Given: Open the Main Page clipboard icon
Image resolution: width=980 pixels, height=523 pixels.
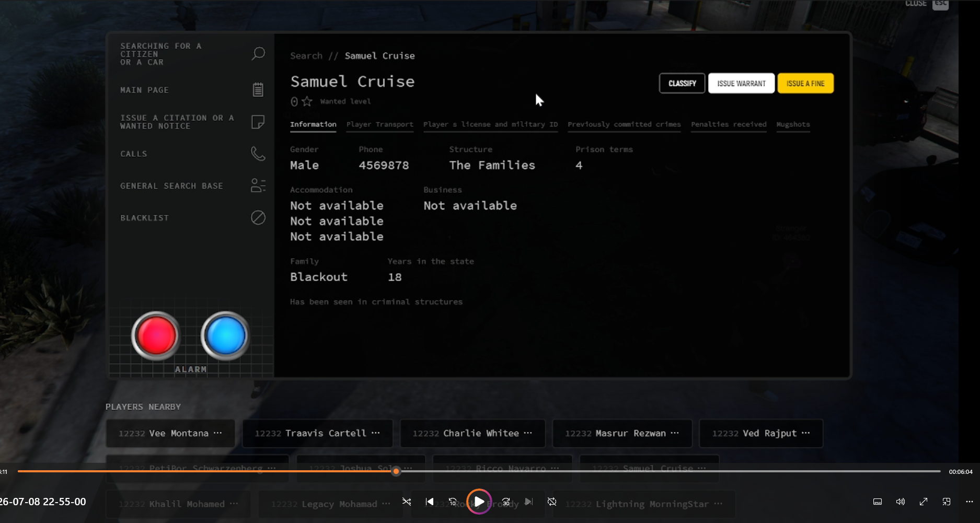Looking at the screenshot, I should pos(258,90).
